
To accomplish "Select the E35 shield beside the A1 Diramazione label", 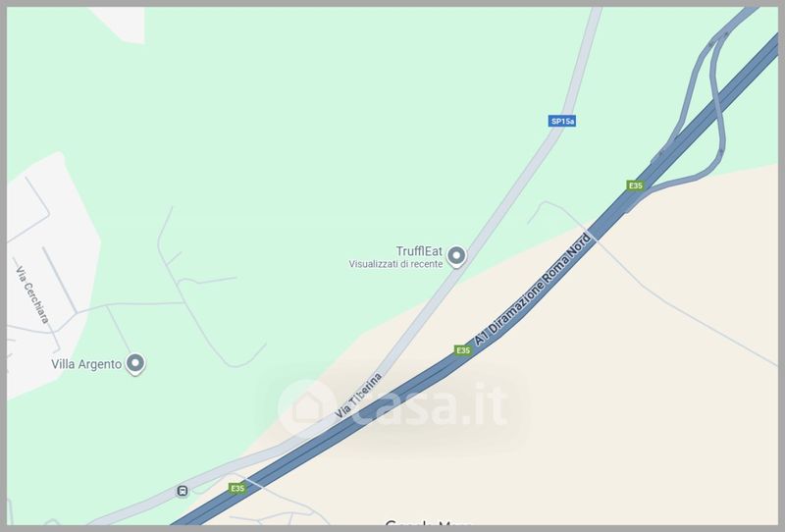I will click(463, 349).
